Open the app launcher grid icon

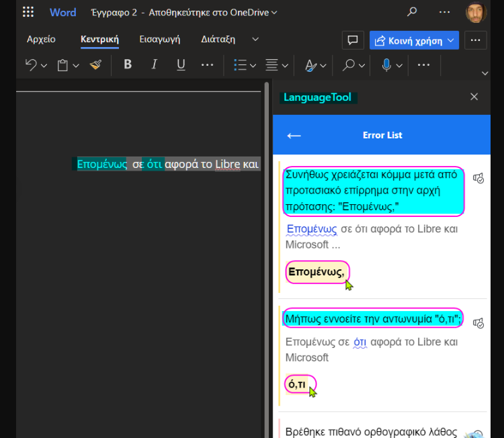(x=28, y=12)
